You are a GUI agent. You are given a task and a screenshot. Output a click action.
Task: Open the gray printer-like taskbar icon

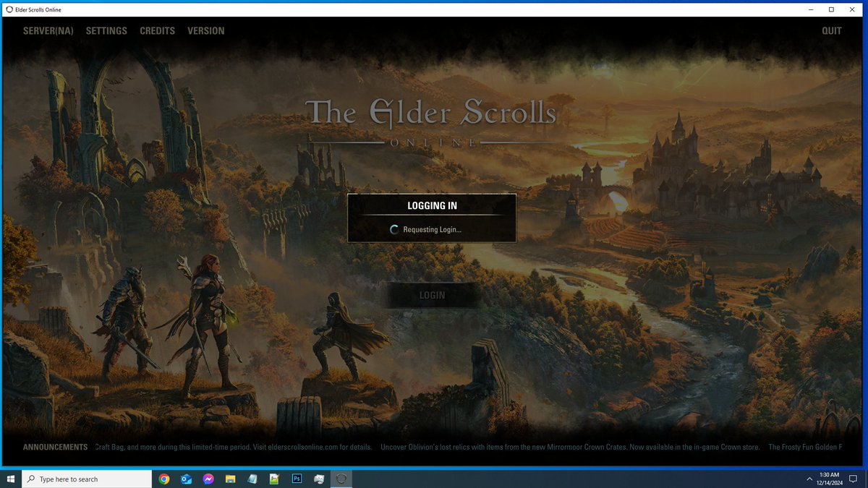319,479
